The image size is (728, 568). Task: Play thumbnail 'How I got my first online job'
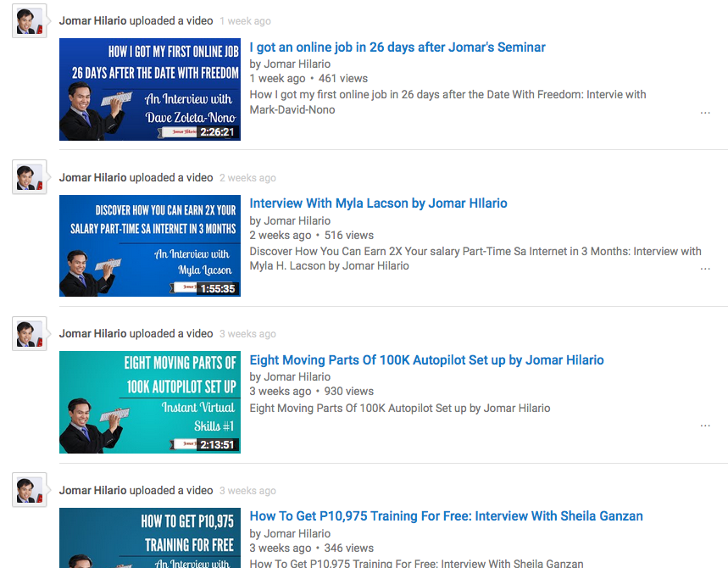click(x=150, y=89)
